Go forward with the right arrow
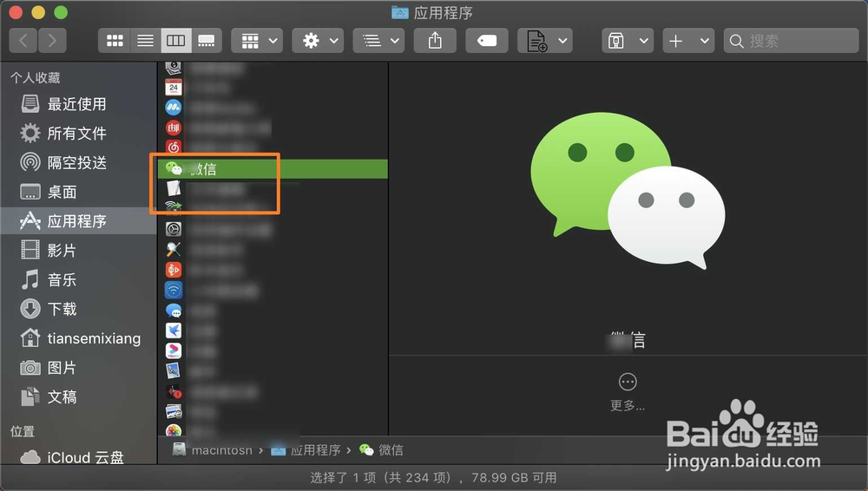Image resolution: width=868 pixels, height=491 pixels. tap(52, 41)
